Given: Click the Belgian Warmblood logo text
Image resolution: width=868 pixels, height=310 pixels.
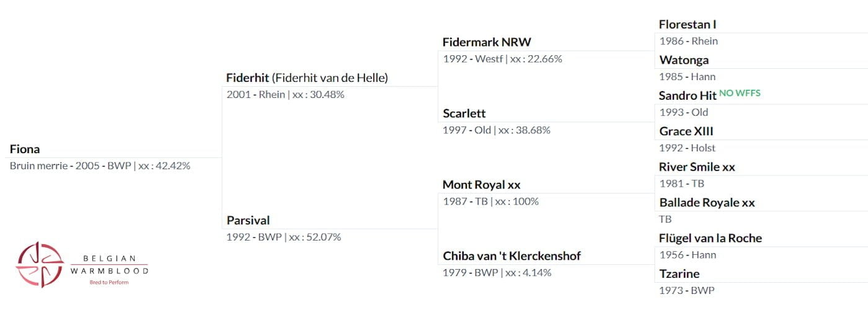Looking at the screenshot, I should click(x=109, y=265).
